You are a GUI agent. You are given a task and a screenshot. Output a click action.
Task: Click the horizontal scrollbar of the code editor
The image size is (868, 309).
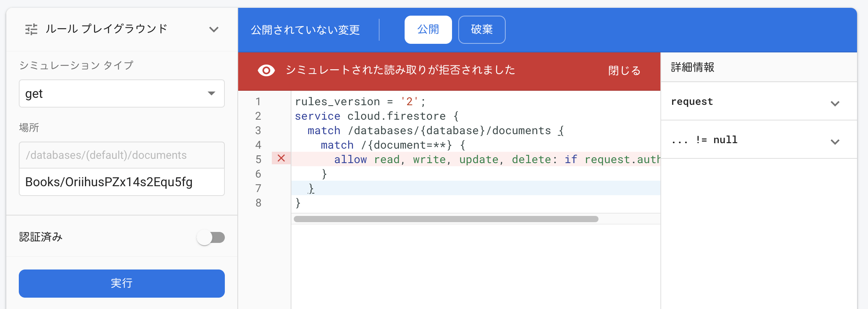(x=446, y=219)
